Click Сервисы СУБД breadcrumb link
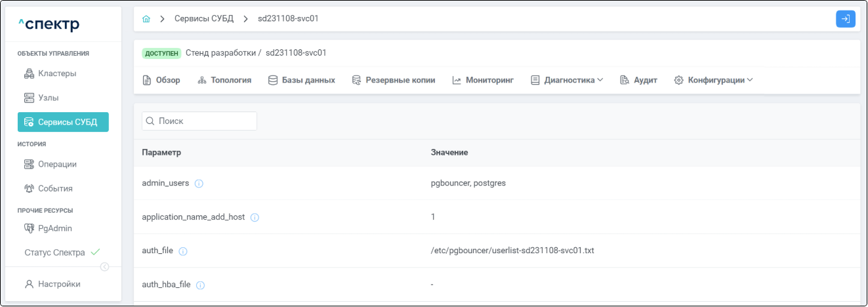Viewport: 868px width, 307px height. tap(203, 19)
